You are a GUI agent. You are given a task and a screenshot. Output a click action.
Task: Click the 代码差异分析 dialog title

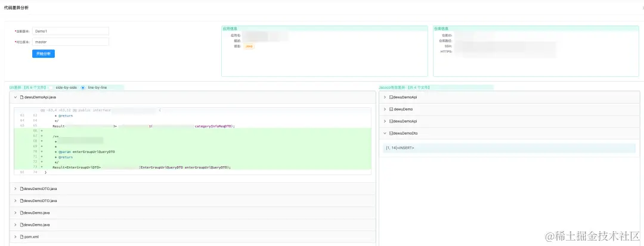coord(17,8)
